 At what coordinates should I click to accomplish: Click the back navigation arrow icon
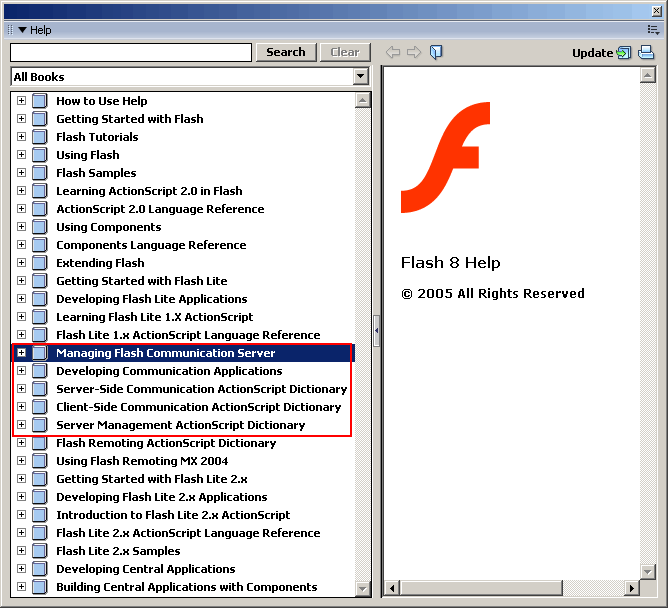[x=393, y=52]
